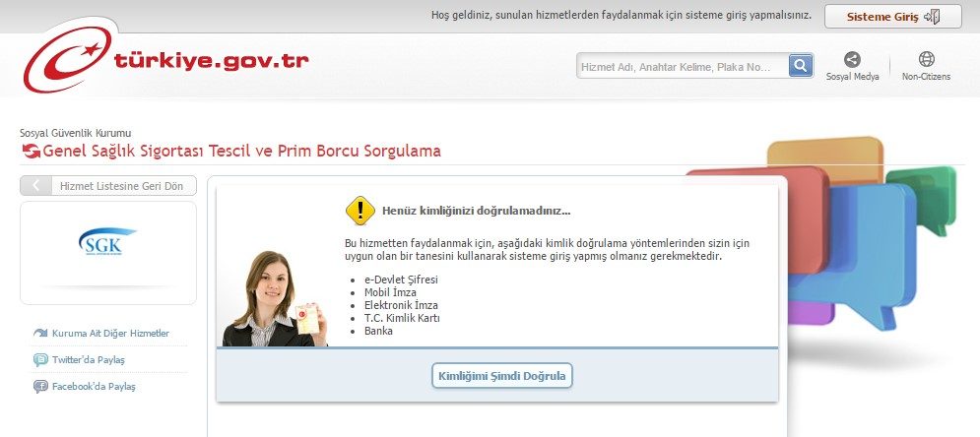Click the Kuruma Ait Diğer Hizmetler arrow icon
Image resolution: width=980 pixels, height=437 pixels.
pyautogui.click(x=40, y=334)
